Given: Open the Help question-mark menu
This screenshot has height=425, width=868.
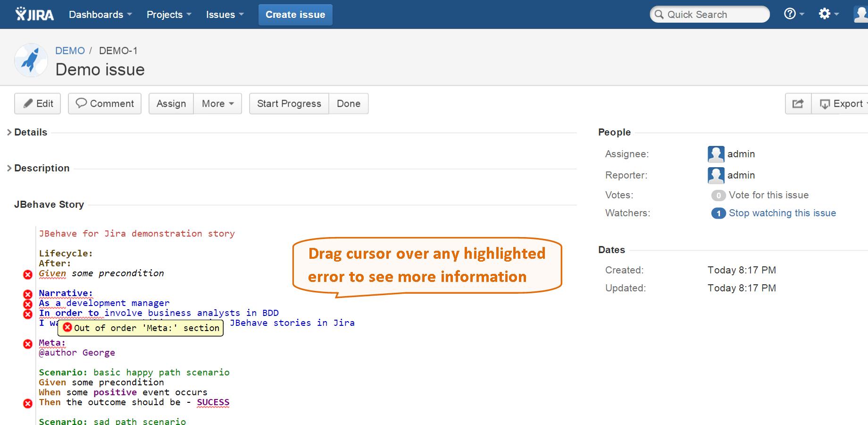Looking at the screenshot, I should 794,14.
